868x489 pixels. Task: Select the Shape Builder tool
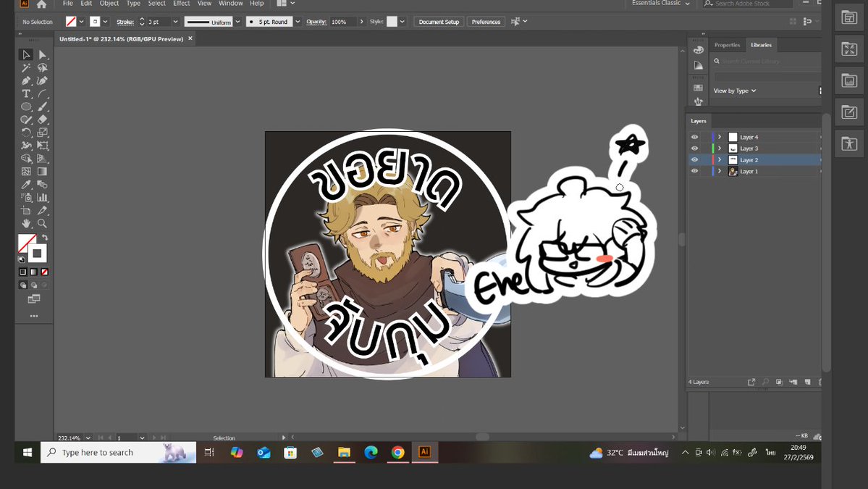click(x=25, y=159)
